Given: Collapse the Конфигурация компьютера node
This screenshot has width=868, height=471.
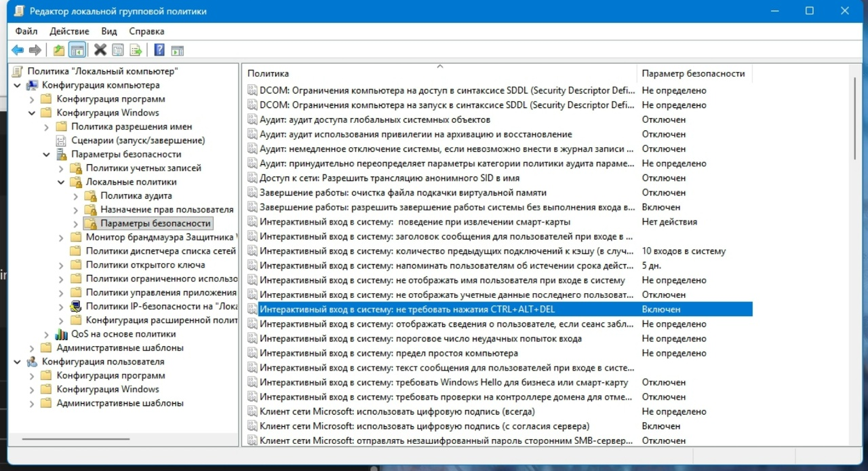Looking at the screenshot, I should pyautogui.click(x=17, y=86).
